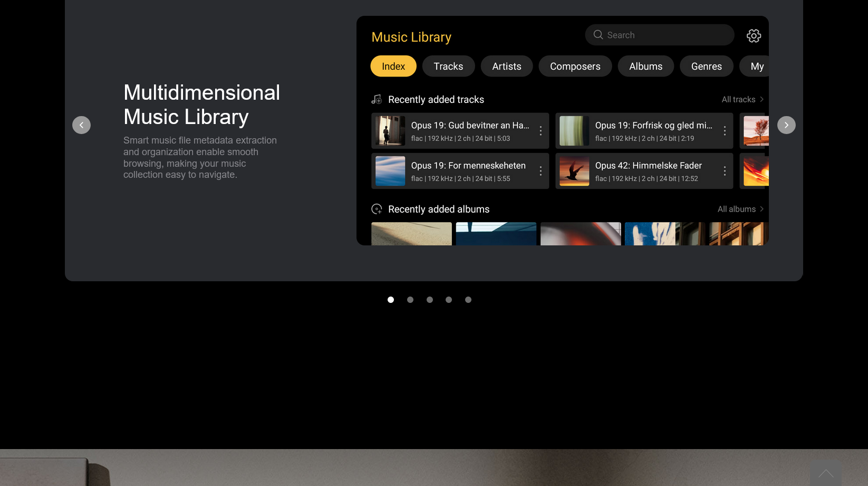The height and width of the screenshot is (486, 868).
Task: Select the second carousel pagination dot
Action: point(410,300)
